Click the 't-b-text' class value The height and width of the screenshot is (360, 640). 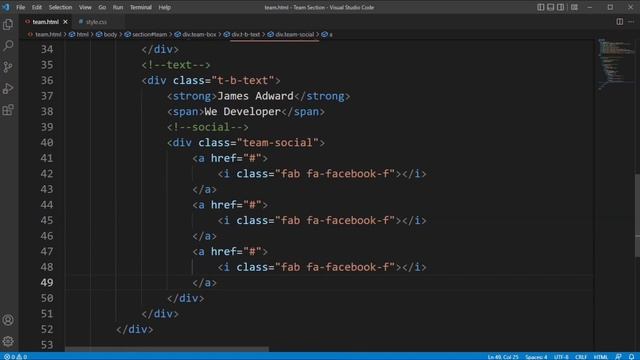tap(243, 81)
